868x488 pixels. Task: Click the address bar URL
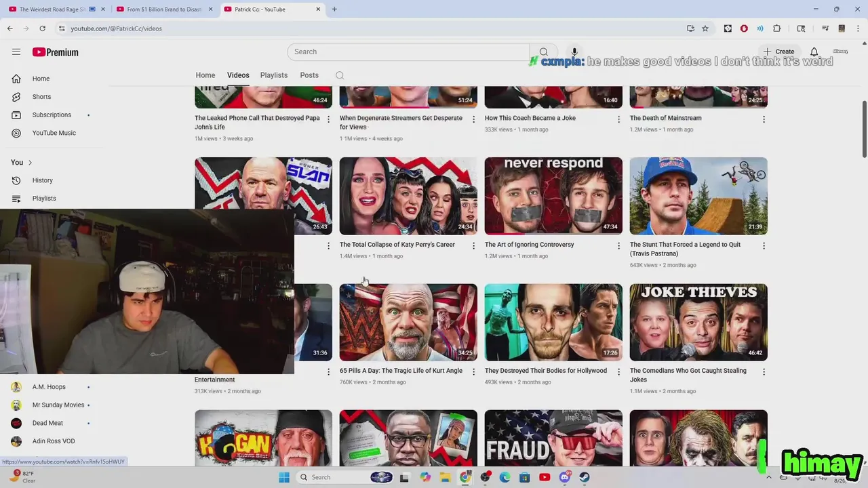116,28
